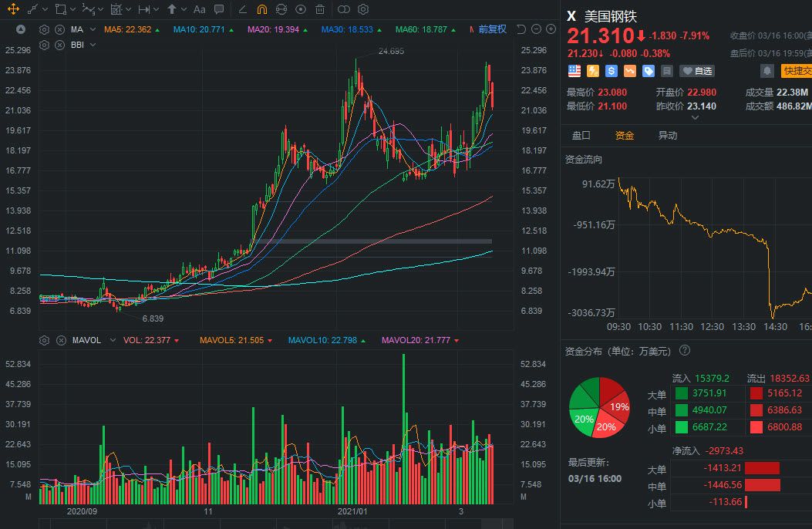
Task: Click the blue dollar sign icon
Action: (x=611, y=71)
